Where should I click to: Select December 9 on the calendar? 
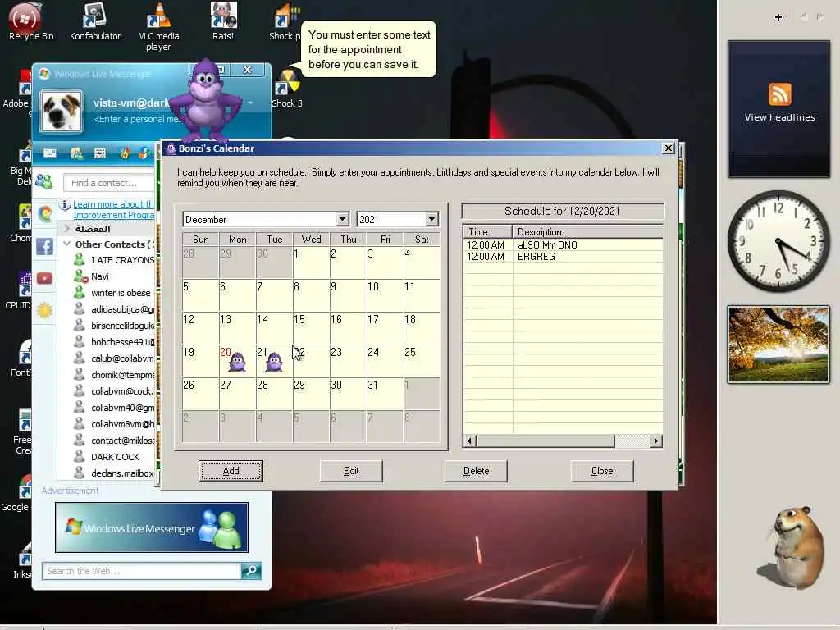(x=348, y=295)
